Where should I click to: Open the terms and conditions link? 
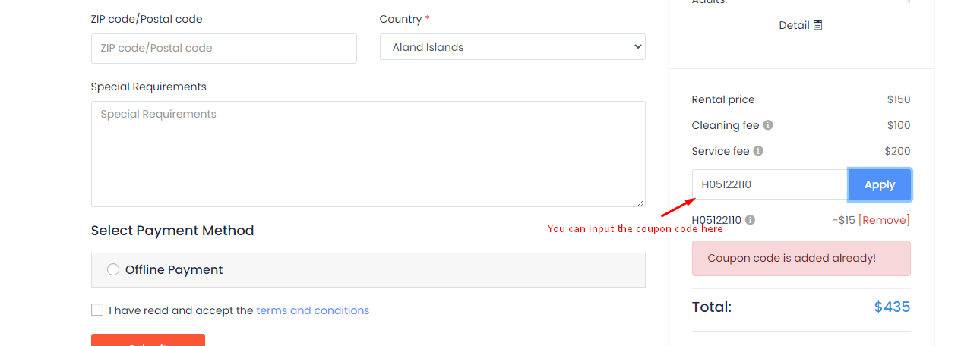coord(312,310)
